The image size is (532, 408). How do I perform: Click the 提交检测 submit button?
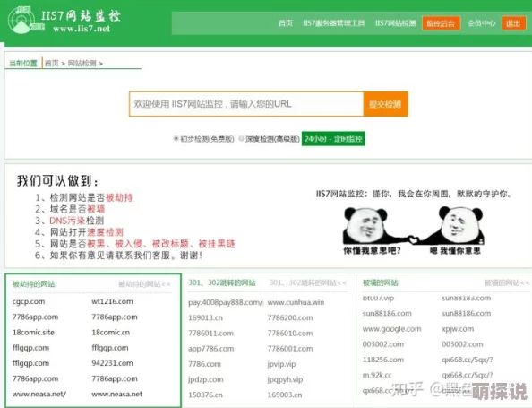[385, 104]
